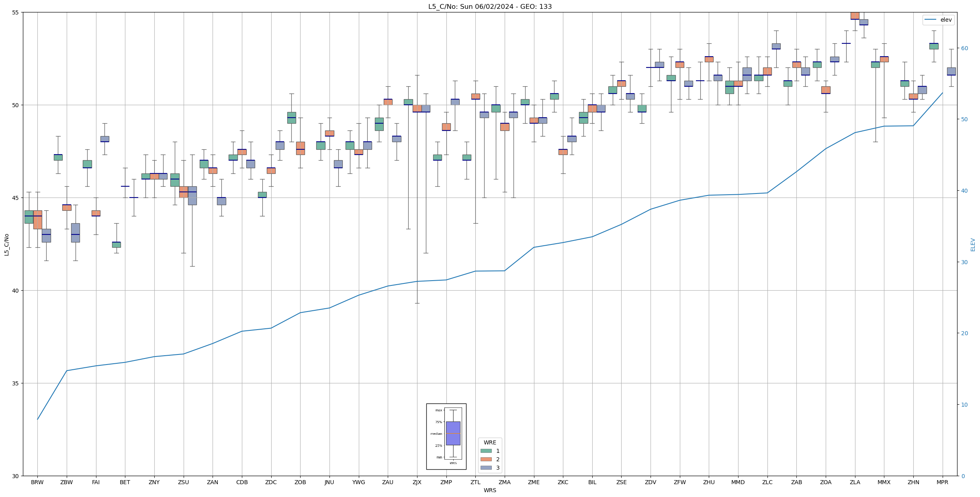
Task: Click the boxplot key inset diagram
Action: (446, 436)
